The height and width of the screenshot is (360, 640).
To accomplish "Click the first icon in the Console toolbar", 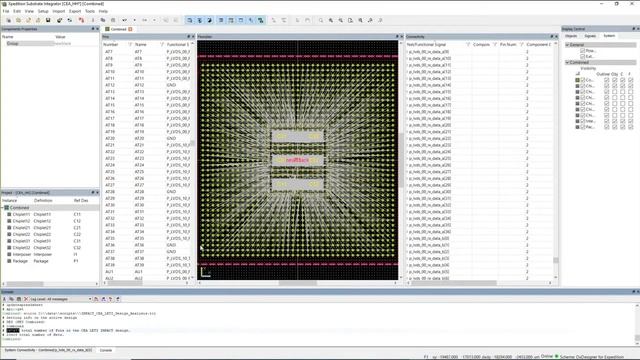I will [4, 299].
